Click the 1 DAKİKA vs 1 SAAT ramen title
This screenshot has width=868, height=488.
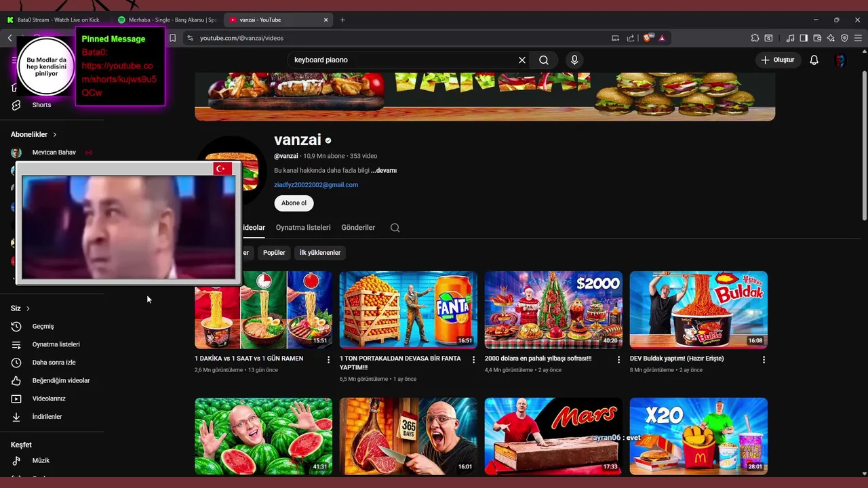click(x=249, y=359)
